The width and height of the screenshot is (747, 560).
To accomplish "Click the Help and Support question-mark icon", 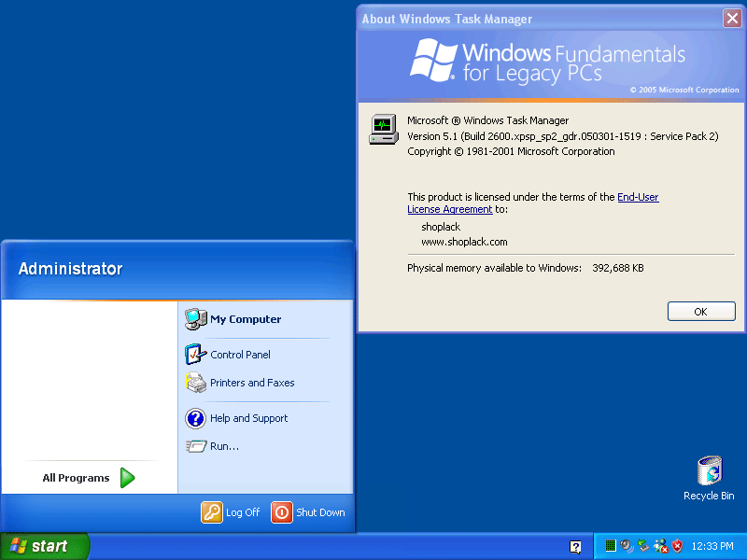I will 195,418.
